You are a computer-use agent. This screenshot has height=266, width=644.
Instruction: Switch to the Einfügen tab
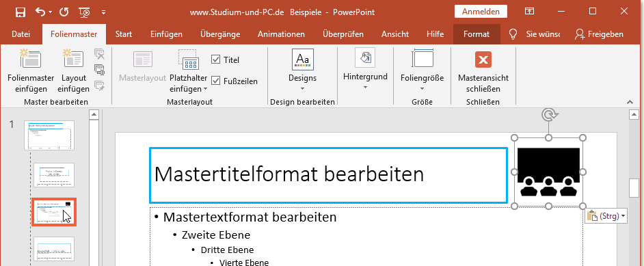tap(166, 34)
